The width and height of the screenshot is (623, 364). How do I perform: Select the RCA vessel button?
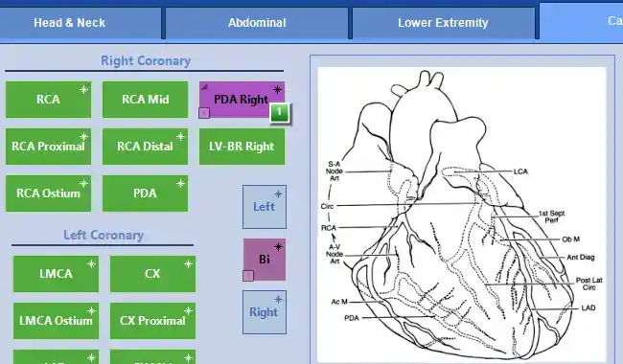pos(49,100)
